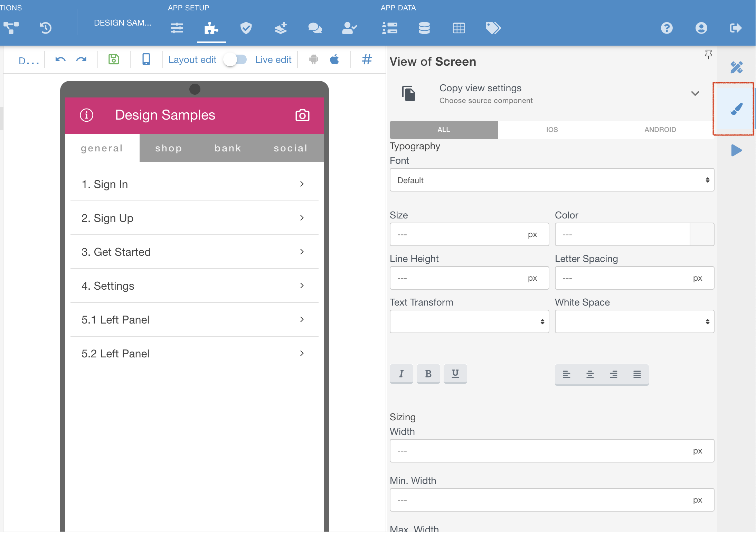Image resolution: width=756 pixels, height=533 pixels.
Task: Click the Color value input field
Action: point(622,234)
